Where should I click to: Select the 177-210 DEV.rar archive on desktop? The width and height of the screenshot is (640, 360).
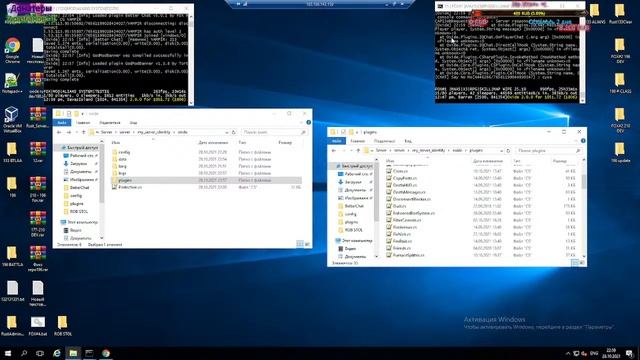38,224
